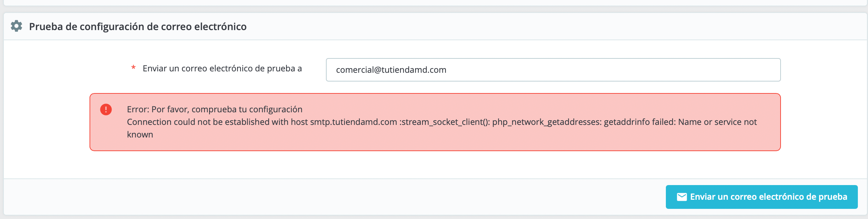Viewport: 868px width, 219px height.
Task: Click the red required-field asterisk
Action: click(133, 68)
